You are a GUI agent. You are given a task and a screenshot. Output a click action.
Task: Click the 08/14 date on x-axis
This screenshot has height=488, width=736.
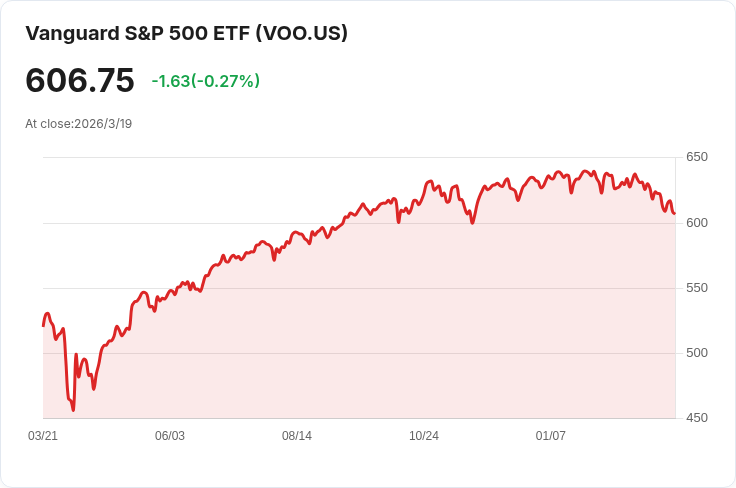[297, 436]
